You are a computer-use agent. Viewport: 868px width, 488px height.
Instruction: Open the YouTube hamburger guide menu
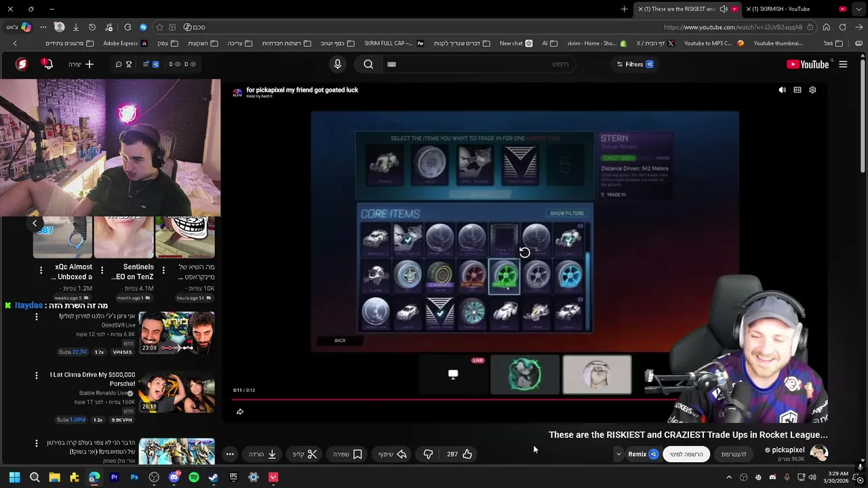click(843, 64)
